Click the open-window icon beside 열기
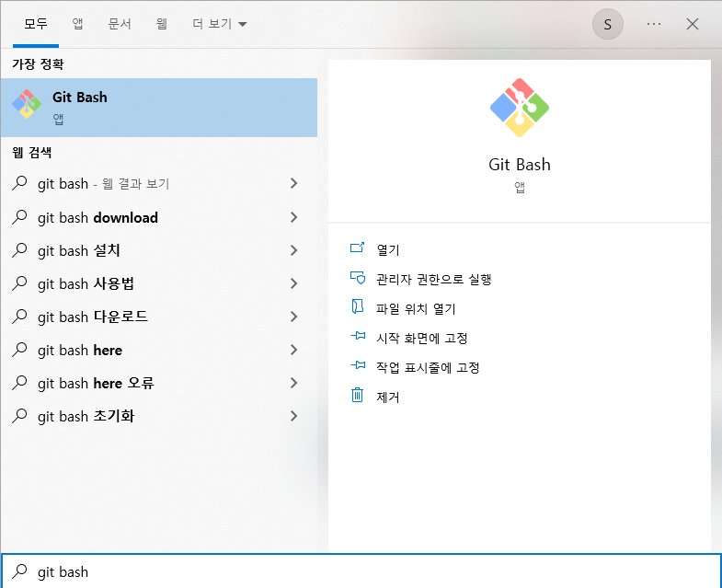722x588 pixels. click(x=357, y=248)
